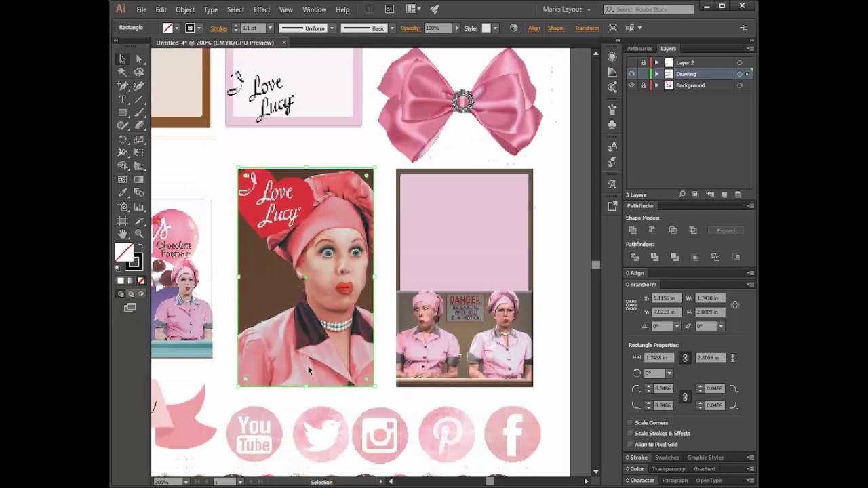868x488 pixels.
Task: Select the Selection tool arrow
Action: [x=123, y=59]
